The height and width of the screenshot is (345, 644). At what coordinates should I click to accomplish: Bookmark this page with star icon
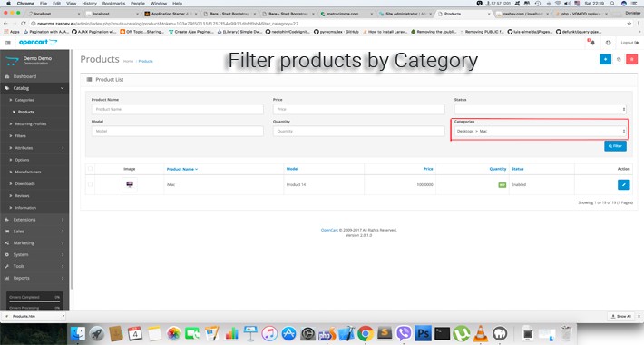[629, 24]
